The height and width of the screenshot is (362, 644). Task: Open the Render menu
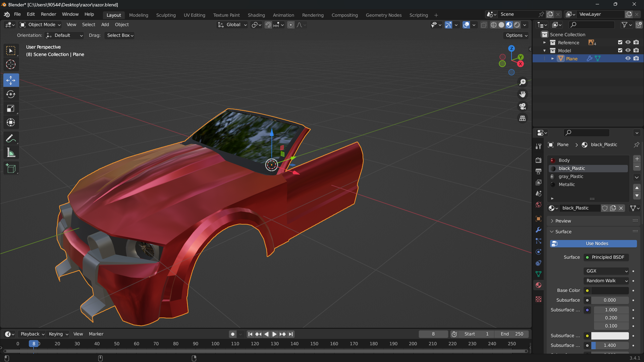(x=48, y=14)
